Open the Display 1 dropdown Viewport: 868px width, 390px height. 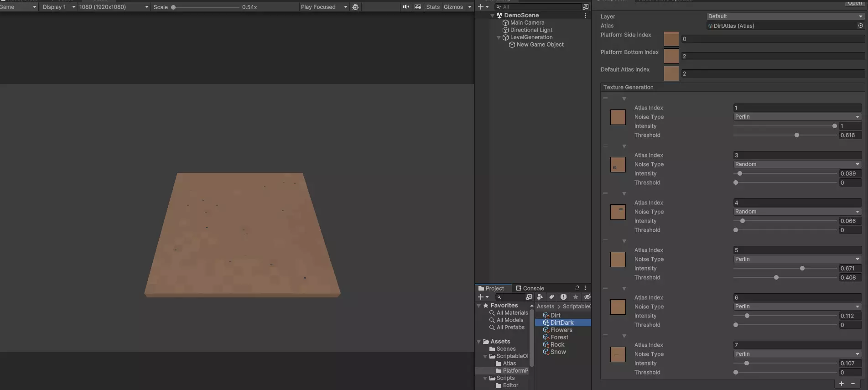click(58, 7)
